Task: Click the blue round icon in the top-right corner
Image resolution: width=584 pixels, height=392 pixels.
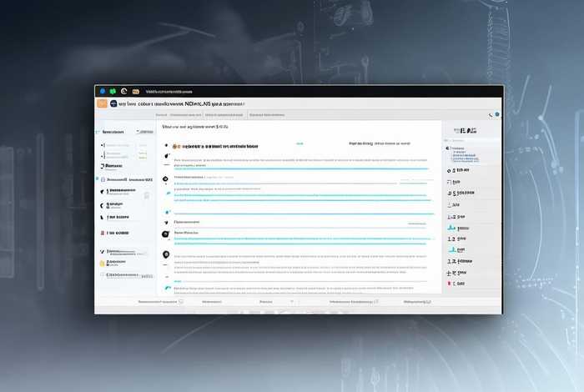Action: tap(497, 114)
